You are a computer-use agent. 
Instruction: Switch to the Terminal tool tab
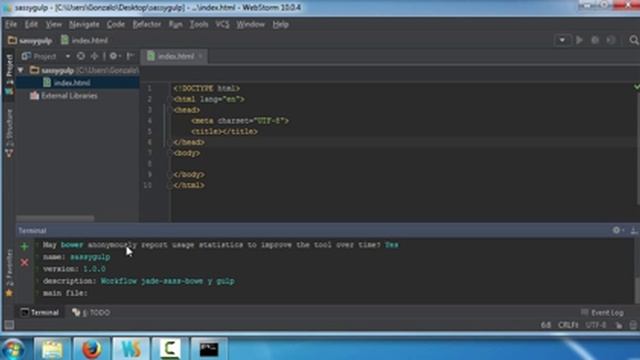[x=40, y=313]
